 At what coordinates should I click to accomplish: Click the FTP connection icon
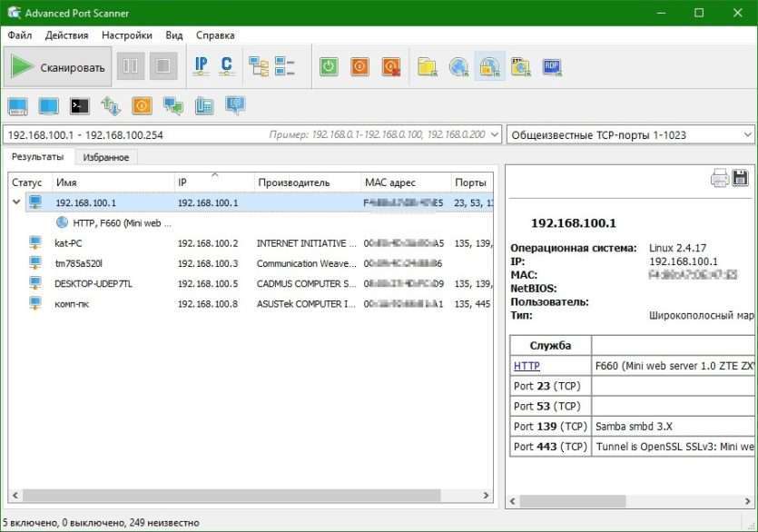point(521,67)
